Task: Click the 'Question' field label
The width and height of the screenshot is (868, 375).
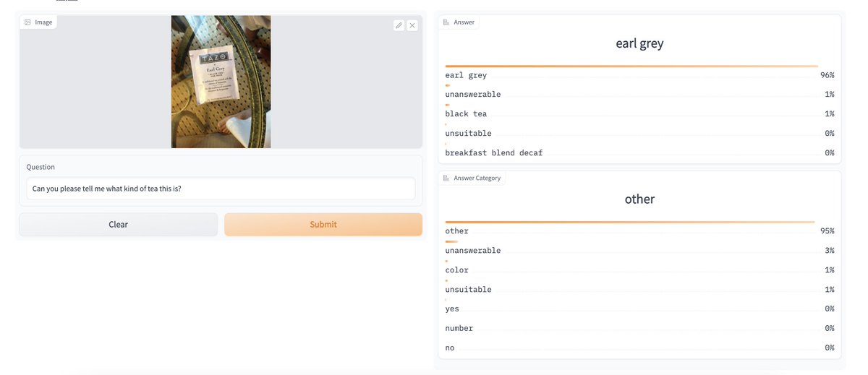Action: [41, 167]
